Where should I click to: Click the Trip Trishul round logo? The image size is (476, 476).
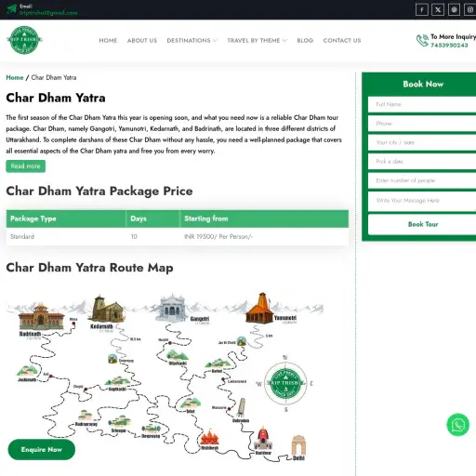tap(24, 40)
